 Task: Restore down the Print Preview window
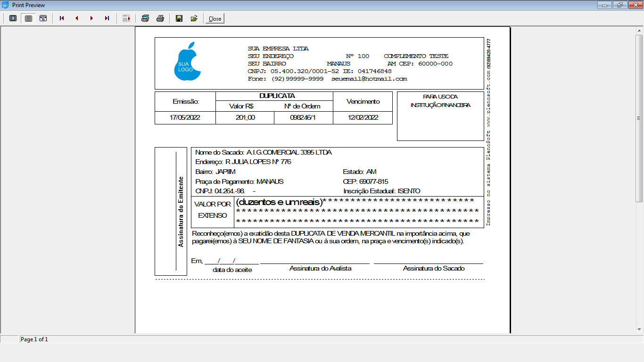click(619, 5)
